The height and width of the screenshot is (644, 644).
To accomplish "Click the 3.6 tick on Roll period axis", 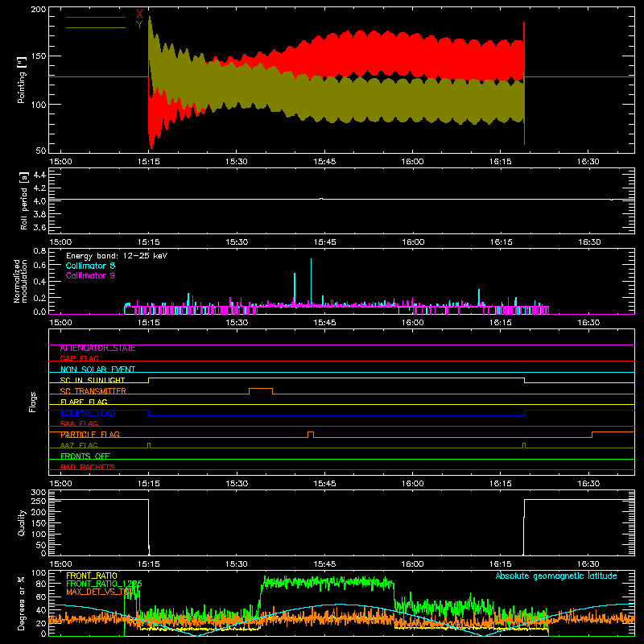I will point(39,228).
